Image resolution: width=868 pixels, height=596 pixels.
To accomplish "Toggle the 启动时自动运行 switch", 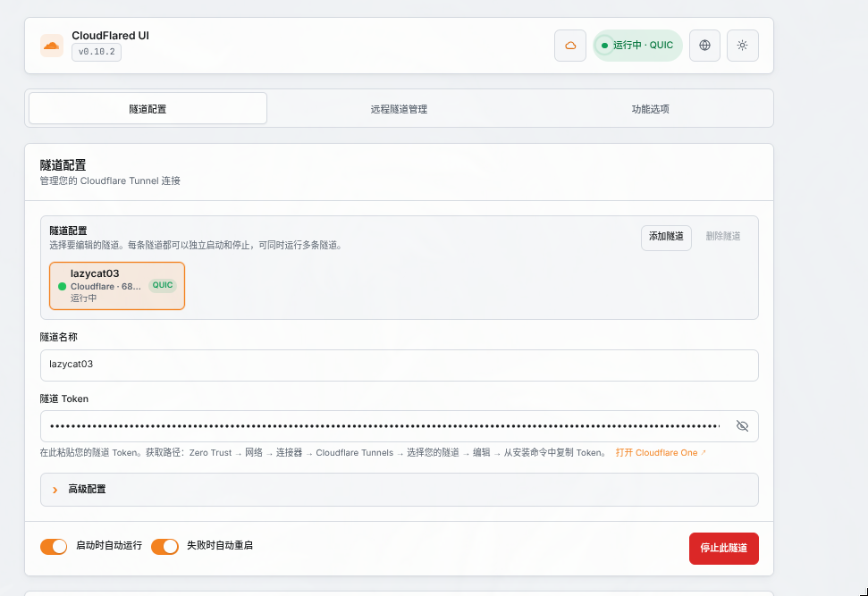I will click(54, 547).
